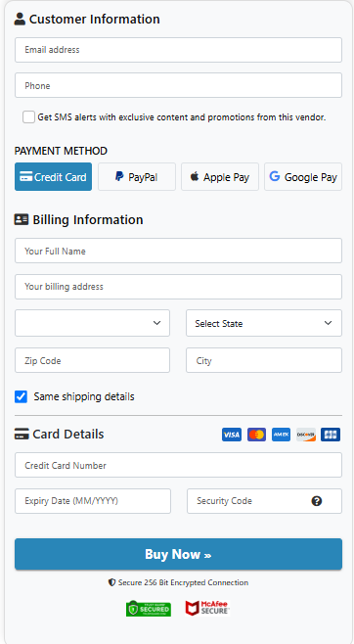Click the Visa card icon
This screenshot has height=644, width=354.
coord(232,435)
